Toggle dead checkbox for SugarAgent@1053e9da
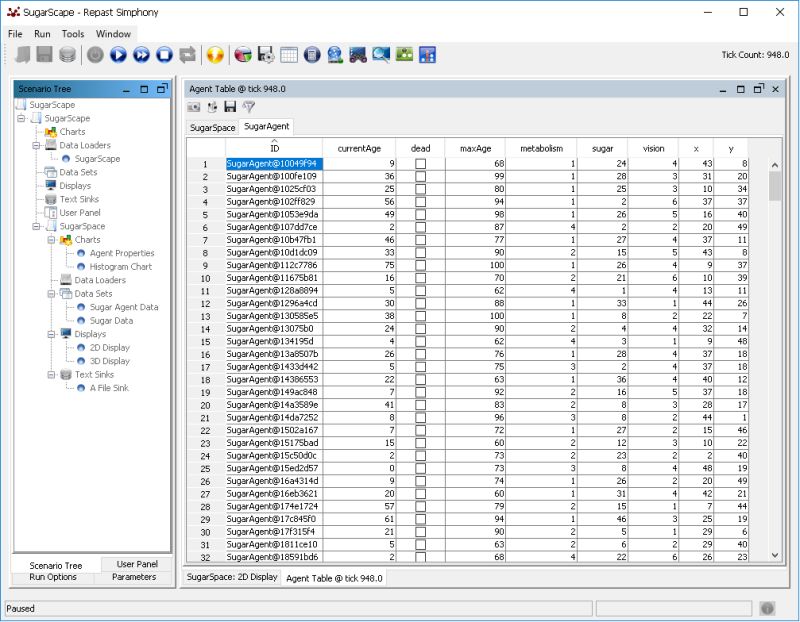The height and width of the screenshot is (622, 800). pos(420,214)
